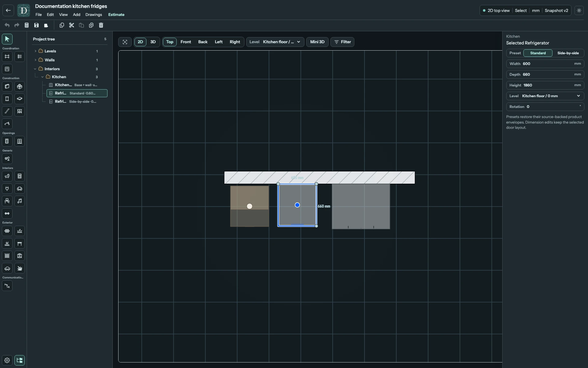Open the Drawings menu
588x368 pixels.
[94, 15]
